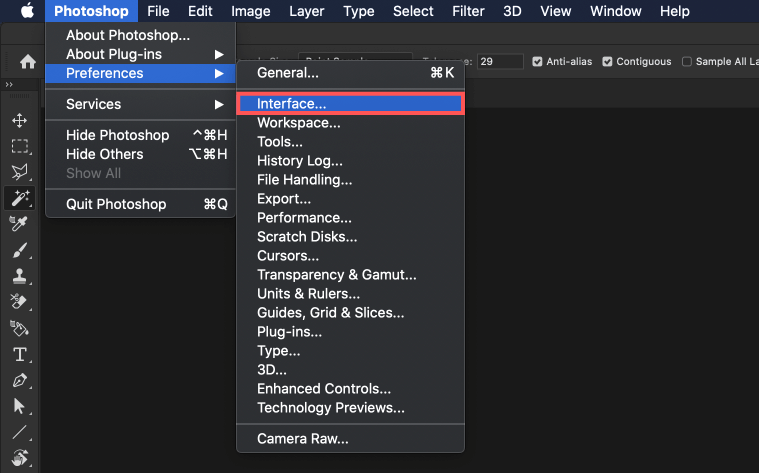The width and height of the screenshot is (759, 473).
Task: Open Scratch Disks... preferences
Action: (350, 237)
